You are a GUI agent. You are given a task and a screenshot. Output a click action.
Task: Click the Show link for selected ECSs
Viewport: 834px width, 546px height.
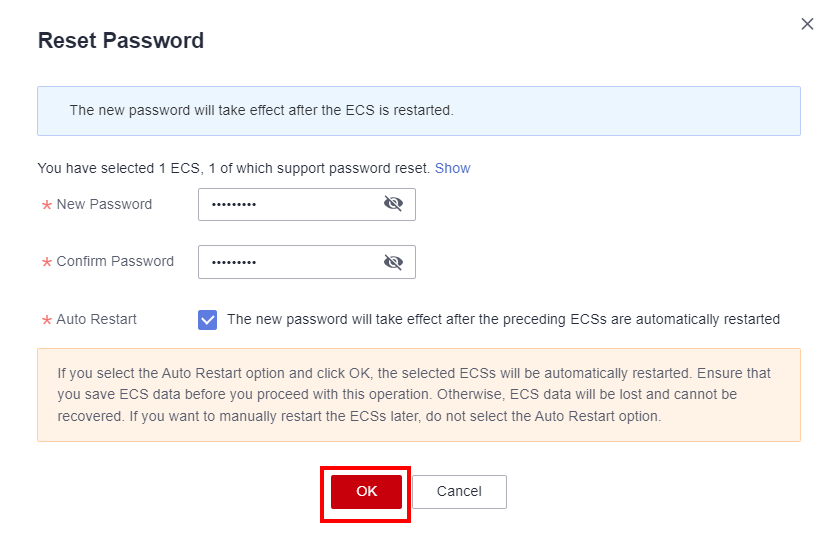pos(452,168)
